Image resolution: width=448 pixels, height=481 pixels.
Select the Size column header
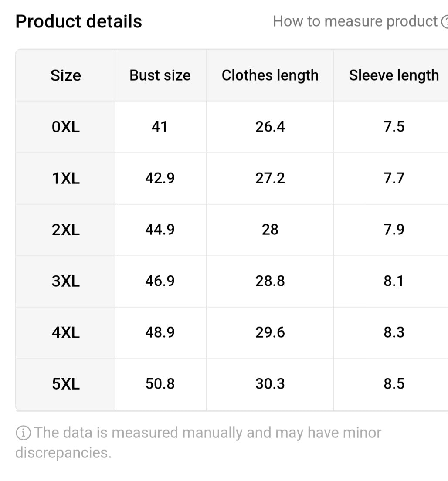pos(66,75)
